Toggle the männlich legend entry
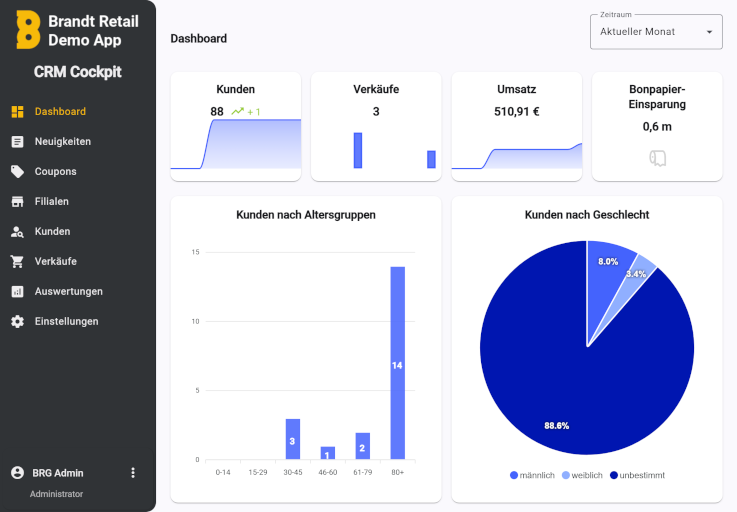Viewport: 737px width, 512px height. pyautogui.click(x=531, y=475)
